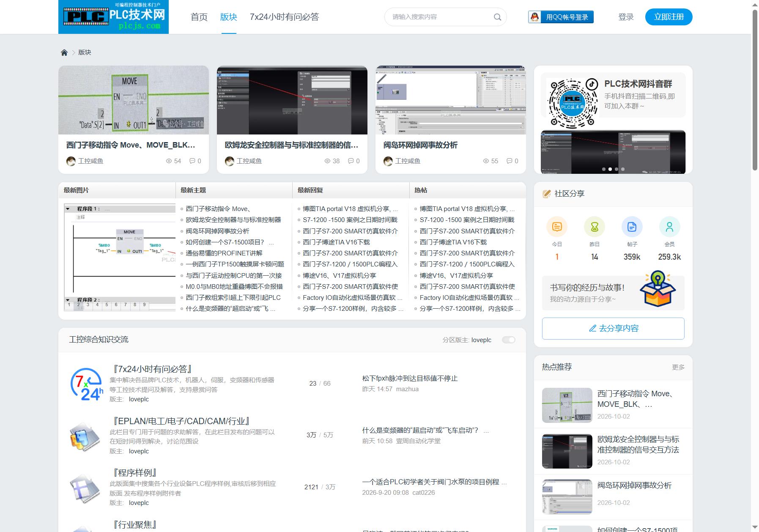Open 通俗易懂的PROFINET讲解 in 最新主题
This screenshot has height=532, width=759.
click(224, 253)
